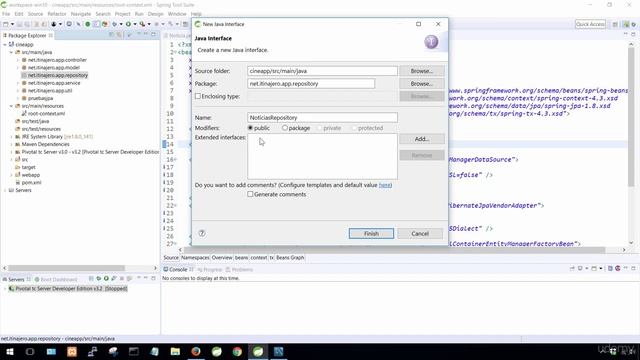The image size is (640, 360).
Task: Switch to the Beans Graph editor tab
Action: click(x=290, y=258)
